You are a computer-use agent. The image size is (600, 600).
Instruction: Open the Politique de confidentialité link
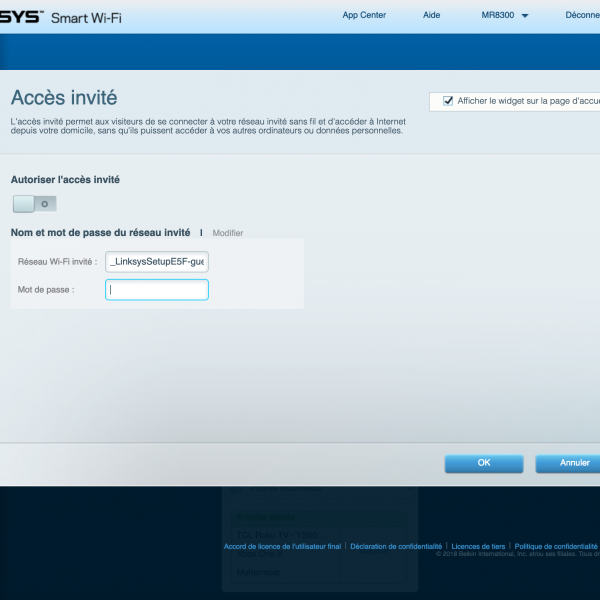[556, 547]
